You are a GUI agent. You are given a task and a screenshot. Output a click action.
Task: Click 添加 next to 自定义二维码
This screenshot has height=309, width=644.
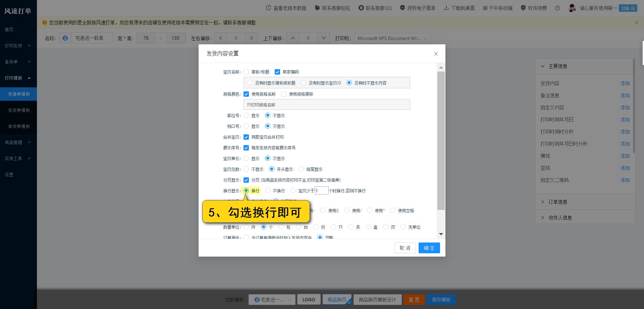point(625,180)
